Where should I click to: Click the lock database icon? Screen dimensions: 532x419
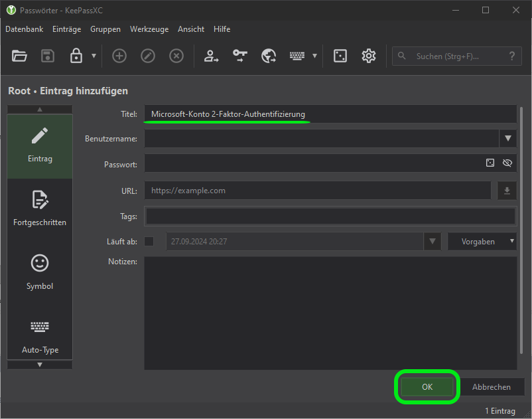(76, 56)
